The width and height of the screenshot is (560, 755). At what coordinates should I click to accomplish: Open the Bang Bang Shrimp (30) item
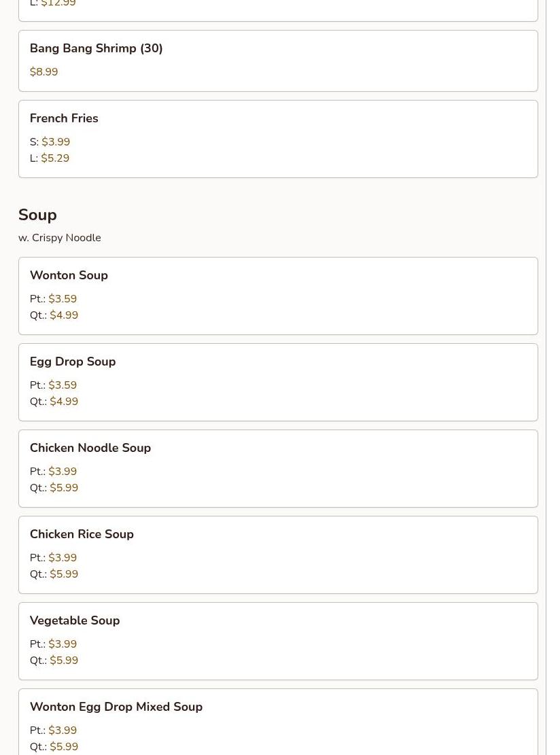pos(96,49)
